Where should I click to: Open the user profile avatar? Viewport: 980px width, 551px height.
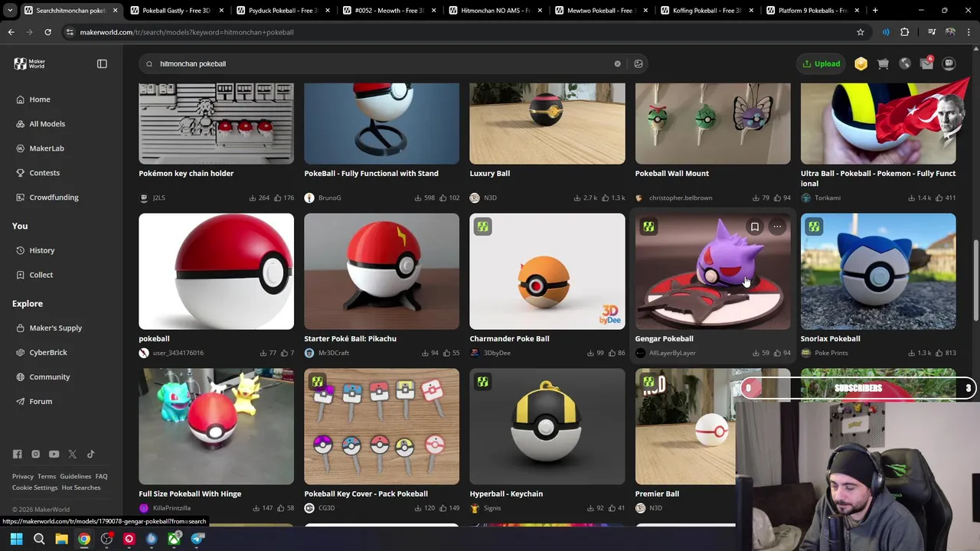(949, 64)
